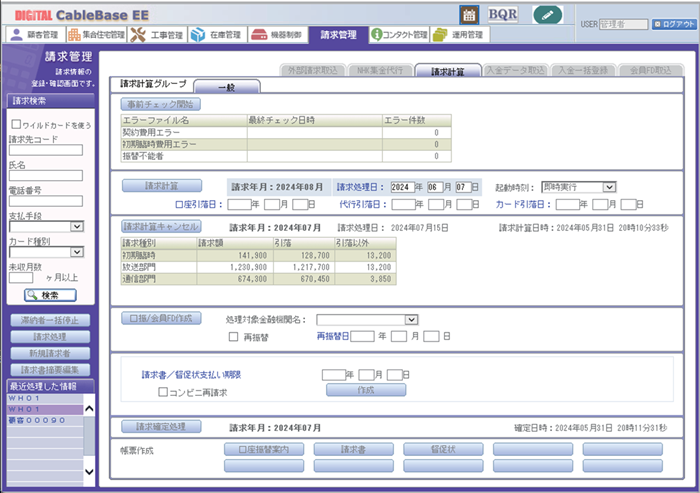Check the コンビニ再請求 checkbox
The image size is (700, 493).
(x=163, y=393)
